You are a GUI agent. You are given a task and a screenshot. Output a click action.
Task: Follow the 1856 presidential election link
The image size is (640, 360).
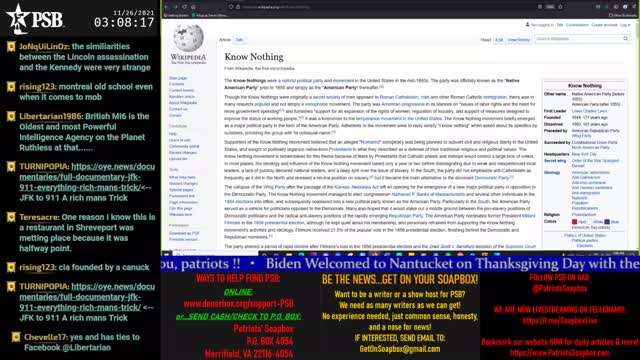(x=279, y=223)
